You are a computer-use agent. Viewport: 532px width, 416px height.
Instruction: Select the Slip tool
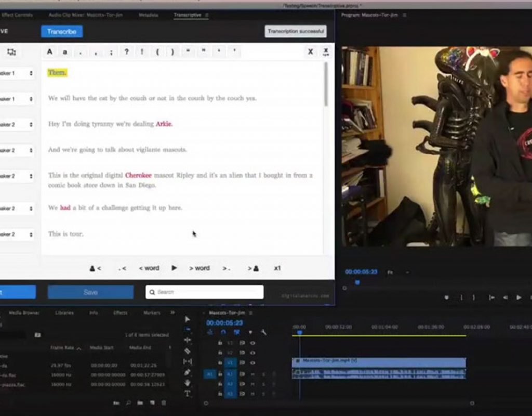[187, 361]
